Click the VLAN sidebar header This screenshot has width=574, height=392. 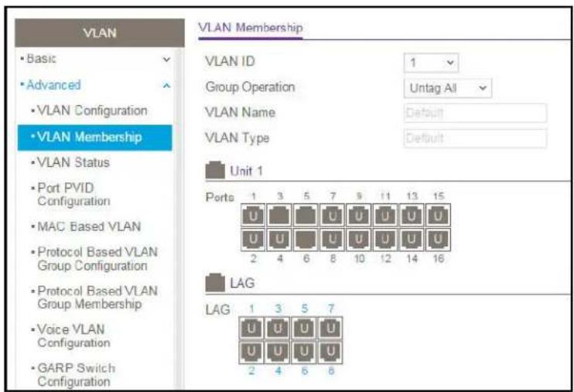tap(100, 33)
